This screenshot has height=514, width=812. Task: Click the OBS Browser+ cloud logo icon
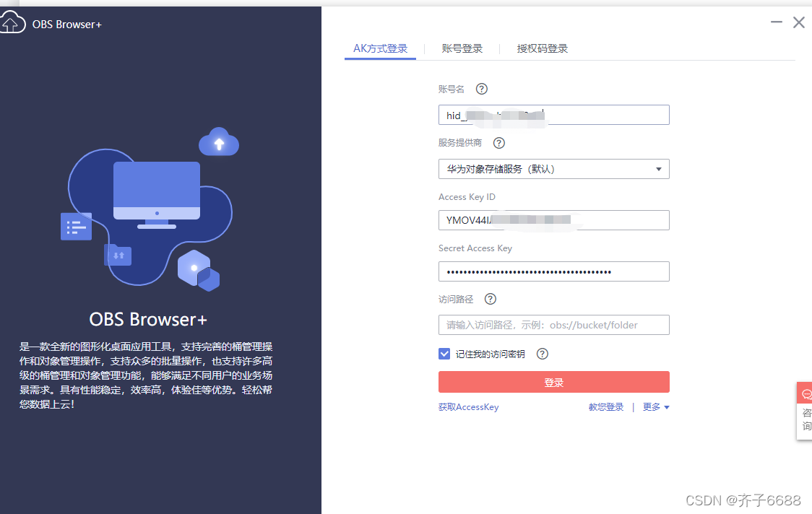click(x=12, y=23)
